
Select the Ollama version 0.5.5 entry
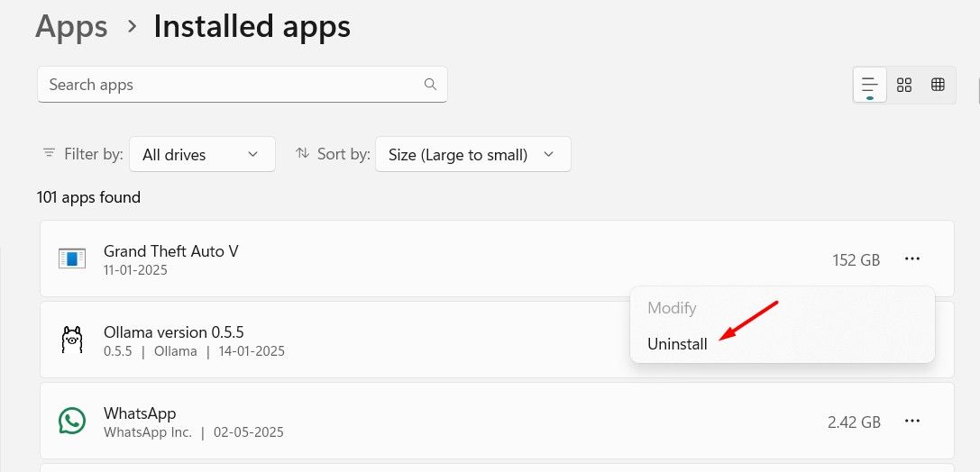pyautogui.click(x=173, y=331)
